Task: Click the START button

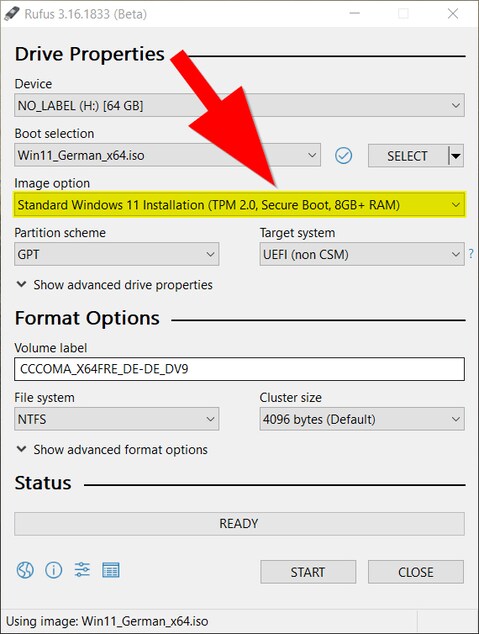Action: 308,572
